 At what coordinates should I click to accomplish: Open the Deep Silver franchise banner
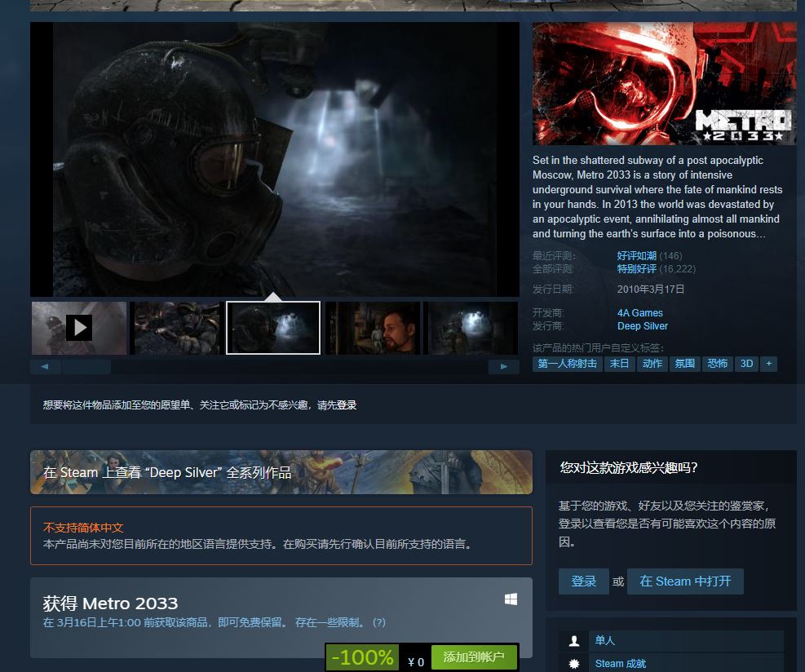coord(281,472)
